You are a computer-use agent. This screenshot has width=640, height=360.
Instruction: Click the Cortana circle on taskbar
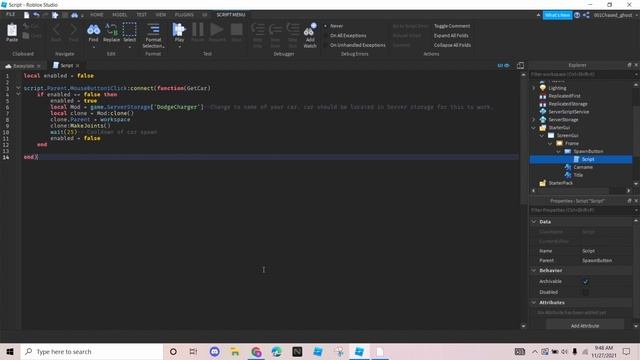pos(173,351)
